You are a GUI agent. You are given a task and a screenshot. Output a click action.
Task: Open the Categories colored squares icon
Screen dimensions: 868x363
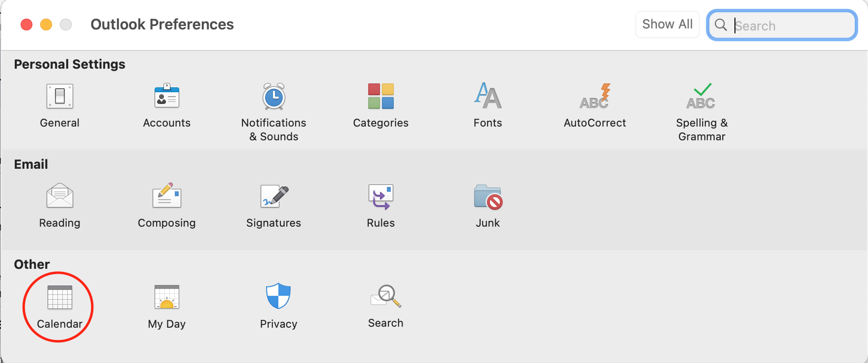click(381, 96)
